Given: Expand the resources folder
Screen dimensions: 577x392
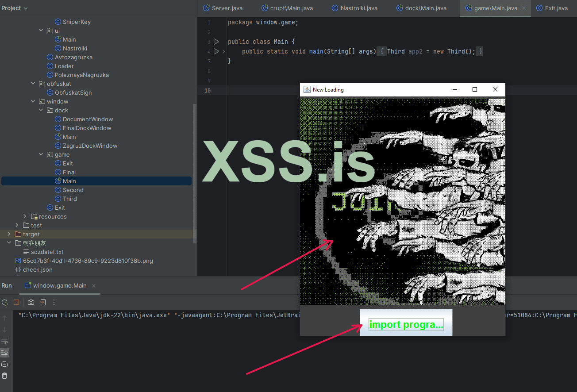Looking at the screenshot, I should tap(25, 216).
